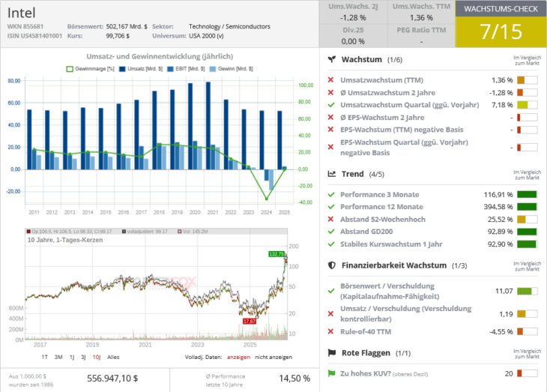
Task: Click the Div.25 value 0,00 %
Action: 353,41
